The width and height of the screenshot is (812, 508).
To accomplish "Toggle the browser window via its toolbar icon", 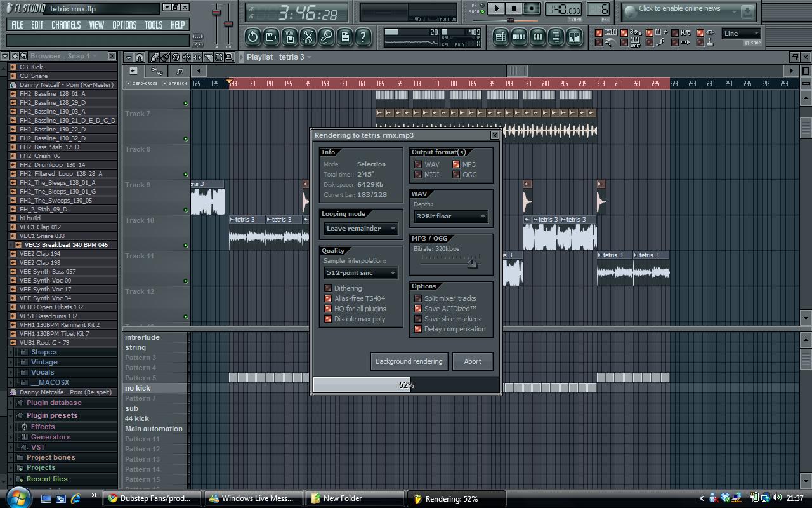I will tap(556, 37).
